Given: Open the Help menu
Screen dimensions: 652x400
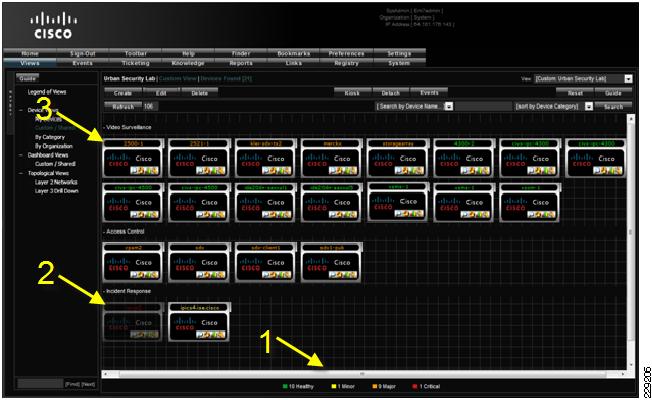Looking at the screenshot, I should pyautogui.click(x=188, y=53).
